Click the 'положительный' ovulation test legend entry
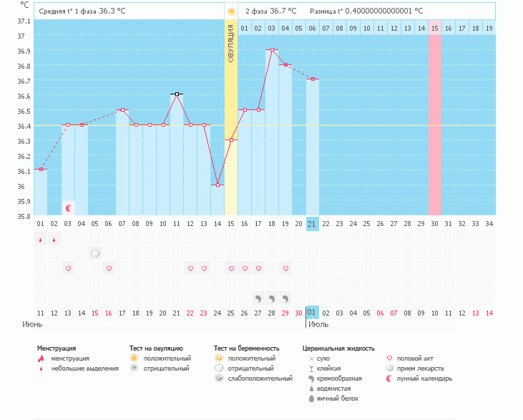The width and height of the screenshot is (523, 420). tap(167, 358)
